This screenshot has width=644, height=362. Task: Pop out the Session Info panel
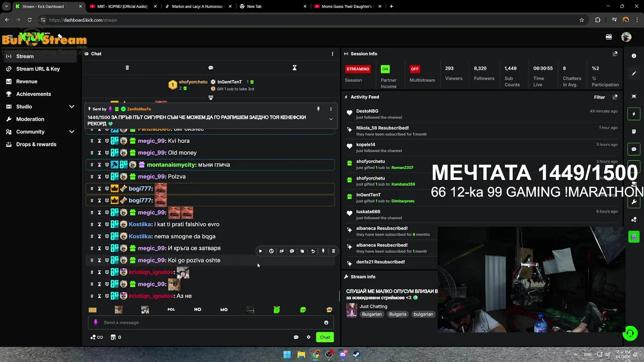tap(615, 54)
